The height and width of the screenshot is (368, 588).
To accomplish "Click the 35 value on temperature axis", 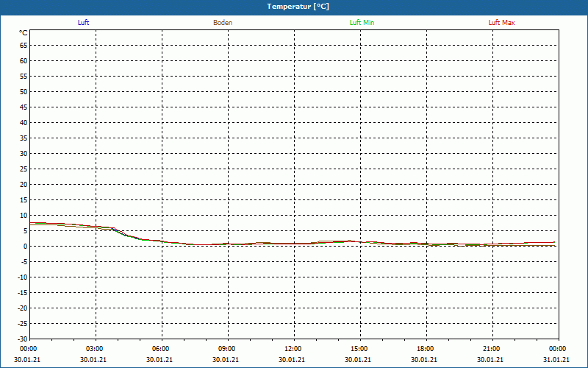I will coord(24,138).
